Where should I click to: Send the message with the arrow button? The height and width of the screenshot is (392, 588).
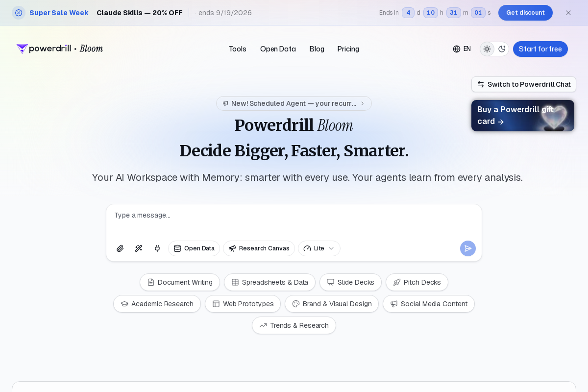click(468, 248)
